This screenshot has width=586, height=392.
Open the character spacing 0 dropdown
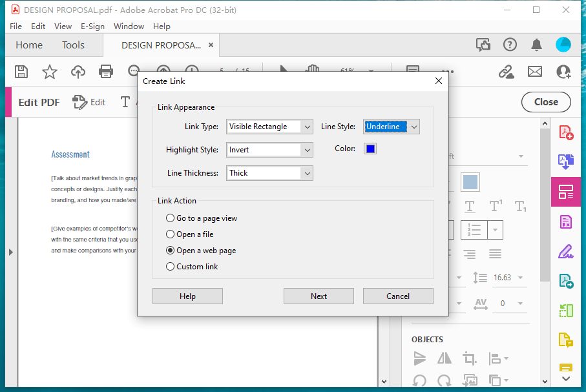click(x=520, y=304)
